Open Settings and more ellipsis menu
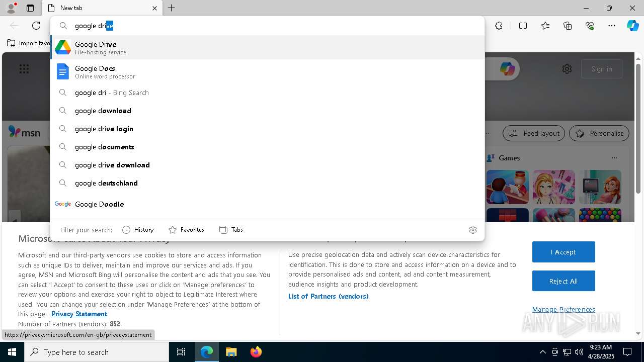This screenshot has width=644, height=362. coord(612,26)
